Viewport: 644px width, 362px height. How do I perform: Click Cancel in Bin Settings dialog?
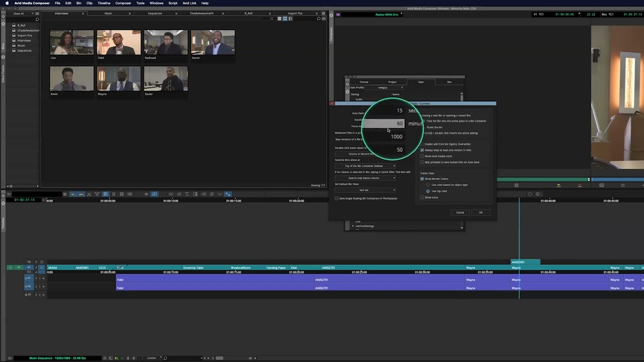[460, 212]
